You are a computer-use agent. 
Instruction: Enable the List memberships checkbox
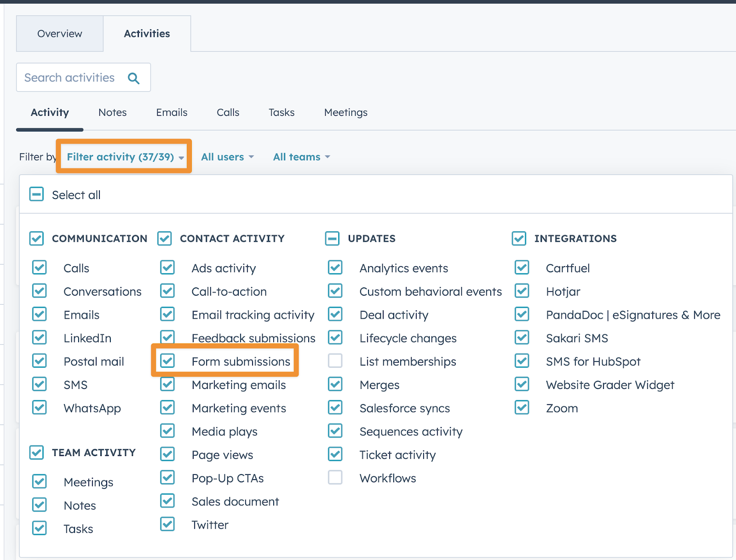pos(335,361)
